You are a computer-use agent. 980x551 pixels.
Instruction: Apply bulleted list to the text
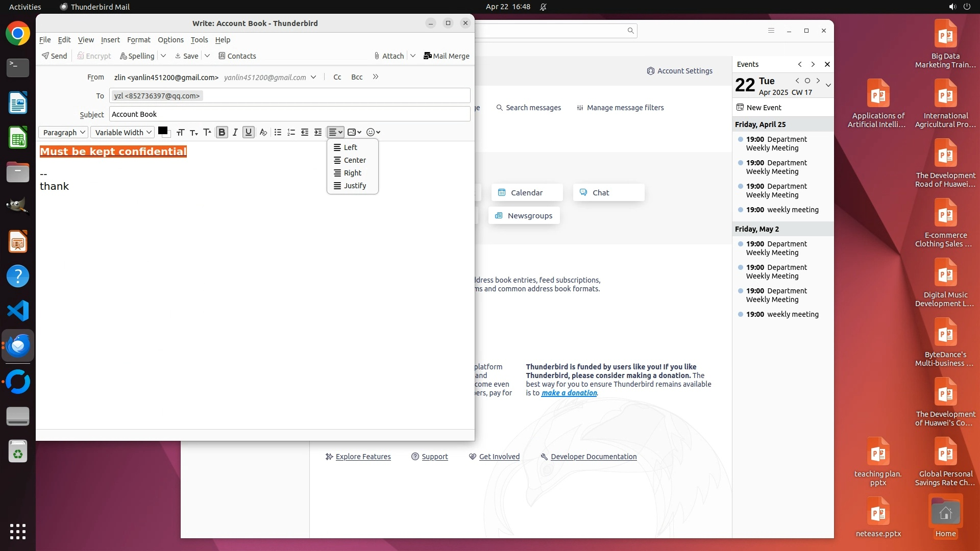[x=278, y=132]
